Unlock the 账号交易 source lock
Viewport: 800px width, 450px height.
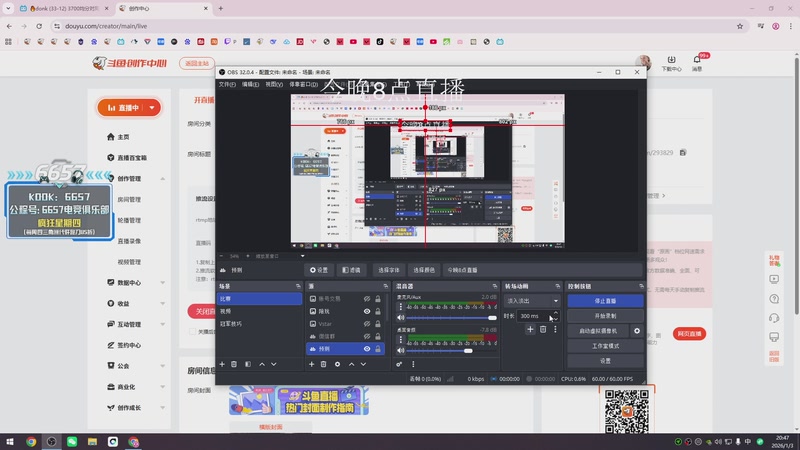tap(378, 299)
